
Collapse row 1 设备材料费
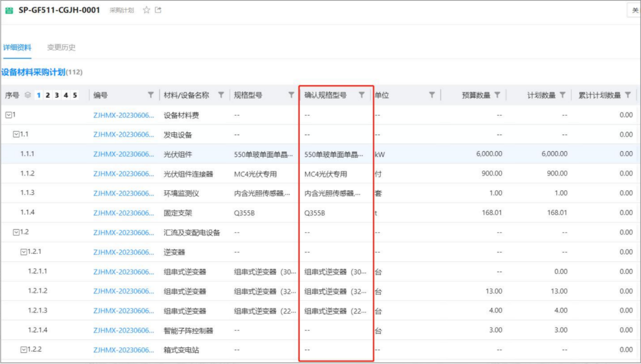point(8,114)
